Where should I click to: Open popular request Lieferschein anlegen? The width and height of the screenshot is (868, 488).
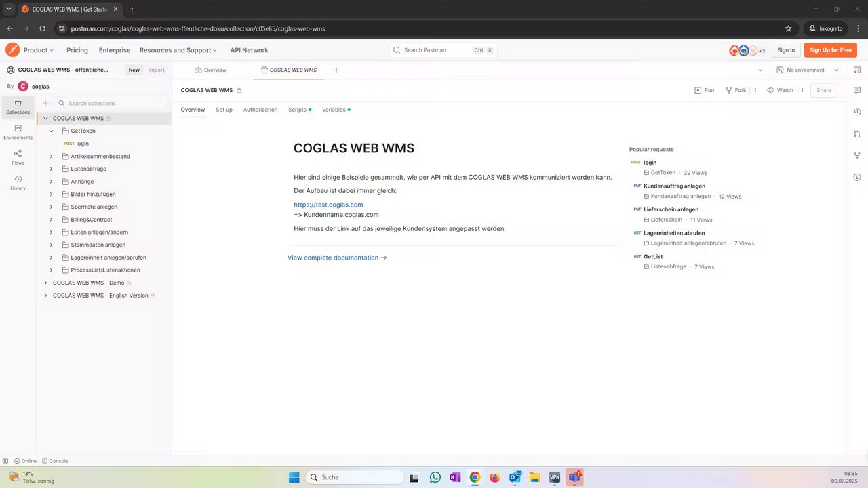point(671,209)
